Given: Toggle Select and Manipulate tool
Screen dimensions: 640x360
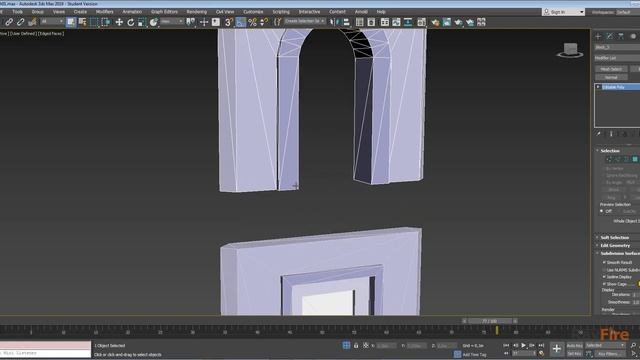Looking at the screenshot, I should [204, 22].
